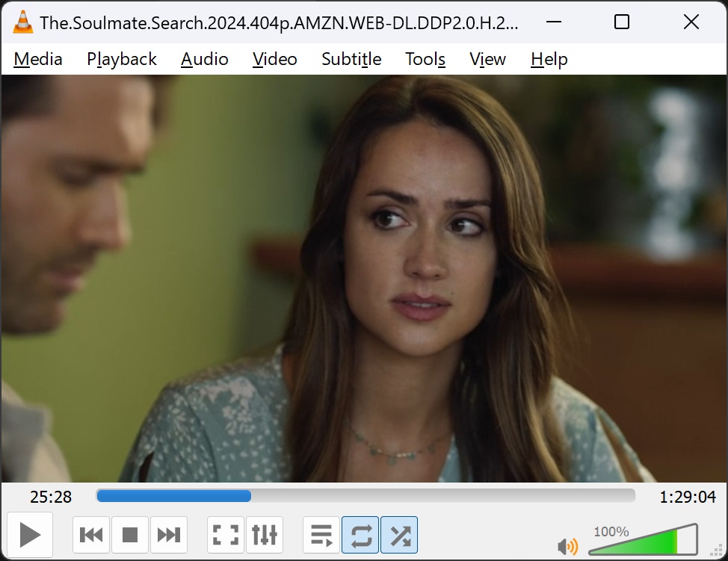Click the video display area
728x561 pixels.
pyautogui.click(x=364, y=279)
